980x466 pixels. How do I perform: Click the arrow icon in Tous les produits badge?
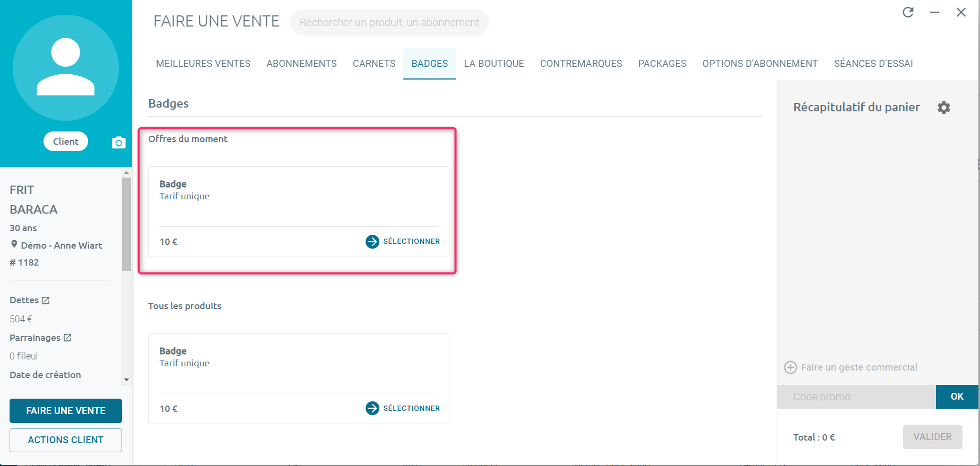tap(372, 408)
